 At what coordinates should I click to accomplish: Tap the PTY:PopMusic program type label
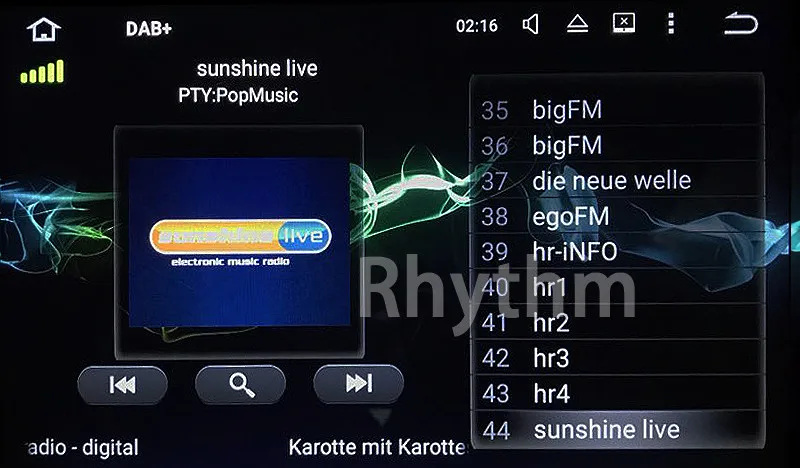coord(238,95)
